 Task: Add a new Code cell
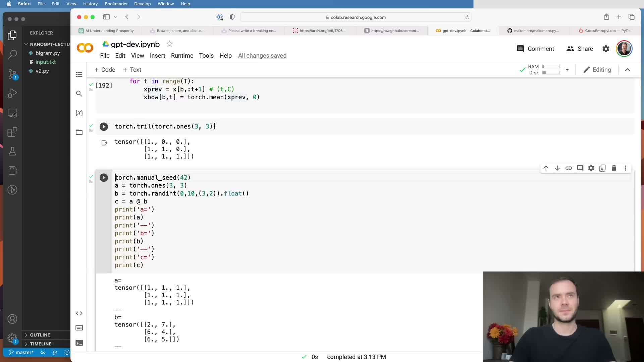[x=105, y=70]
